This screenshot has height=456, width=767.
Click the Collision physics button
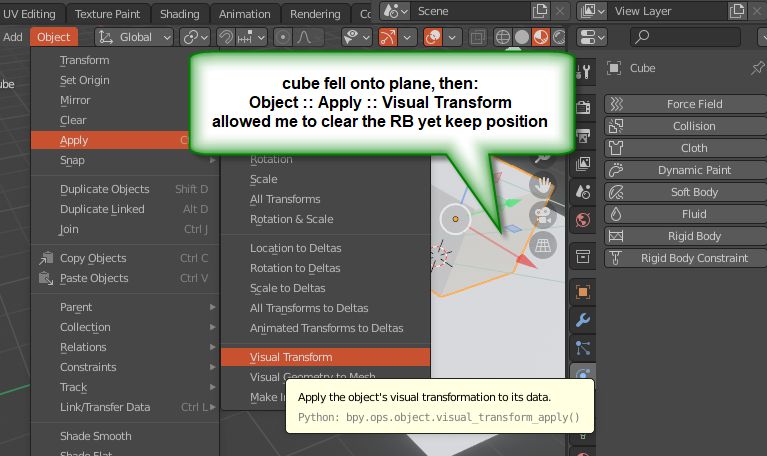pos(686,126)
